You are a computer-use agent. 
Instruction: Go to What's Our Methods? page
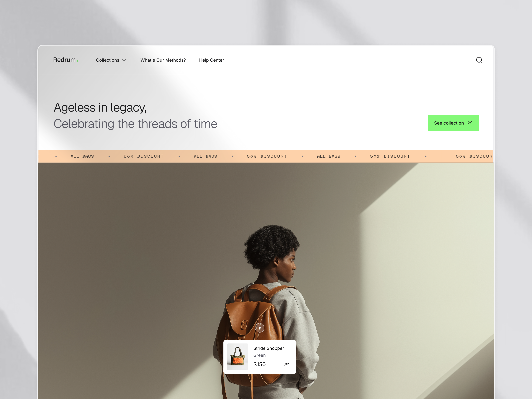163,60
